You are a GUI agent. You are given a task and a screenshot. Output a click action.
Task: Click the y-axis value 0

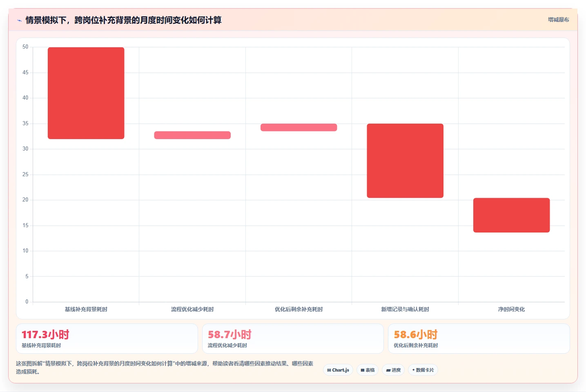point(27,302)
